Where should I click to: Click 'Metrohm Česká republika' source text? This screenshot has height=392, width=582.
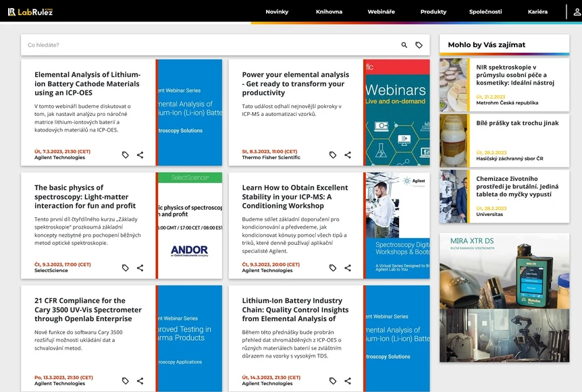(507, 103)
